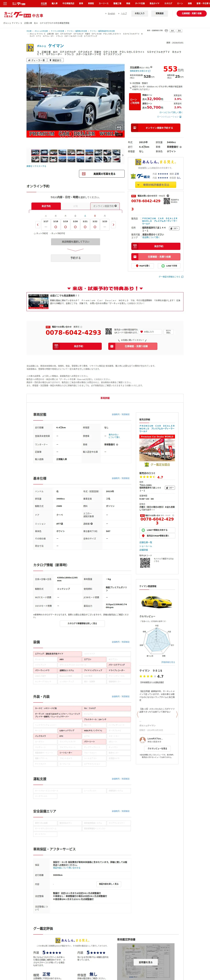The image size is (210, 980).
Task: Switch to 来店予約 reservation tab
Action: click(46, 206)
